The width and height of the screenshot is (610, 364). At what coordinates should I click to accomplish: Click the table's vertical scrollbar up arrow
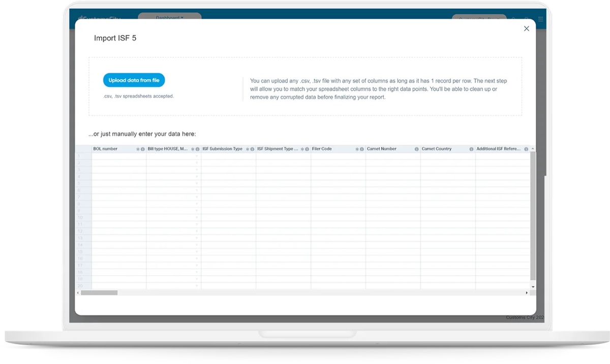533,149
